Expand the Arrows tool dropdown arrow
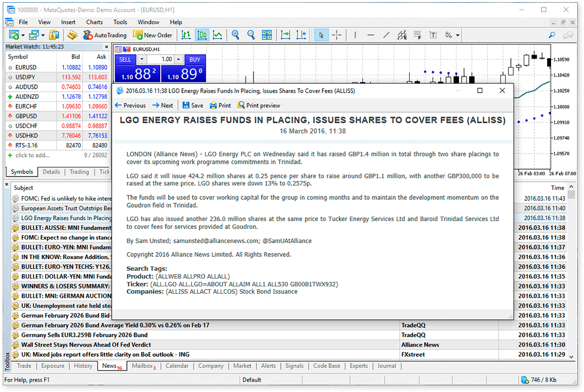 click(458, 35)
